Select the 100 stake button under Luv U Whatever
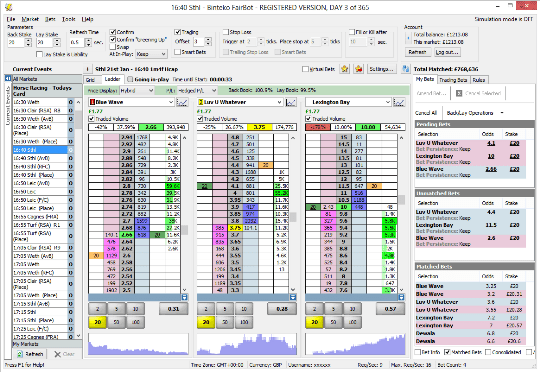Viewport: 540px width, 372px height. 244,322
